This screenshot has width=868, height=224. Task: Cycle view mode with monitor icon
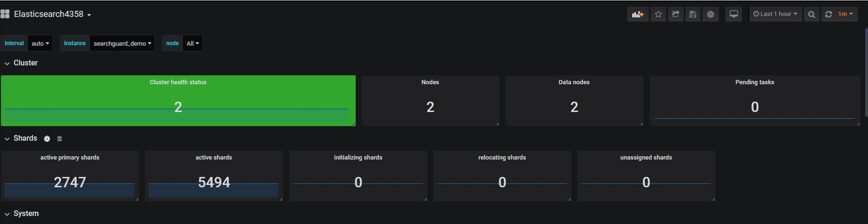(733, 14)
